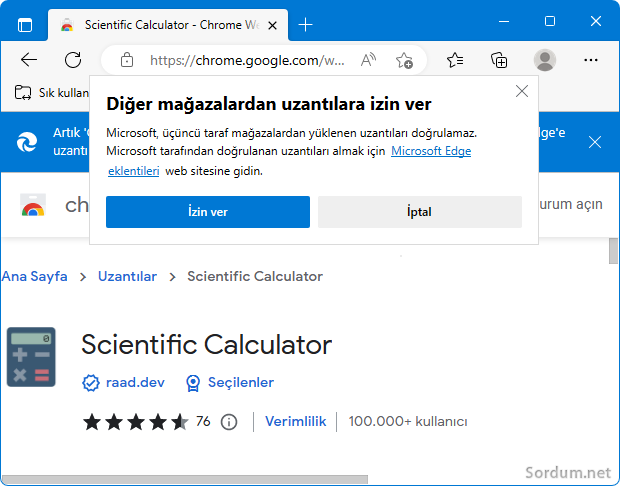Image resolution: width=620 pixels, height=486 pixels.
Task: Open Verimlilik category link
Action: [296, 422]
